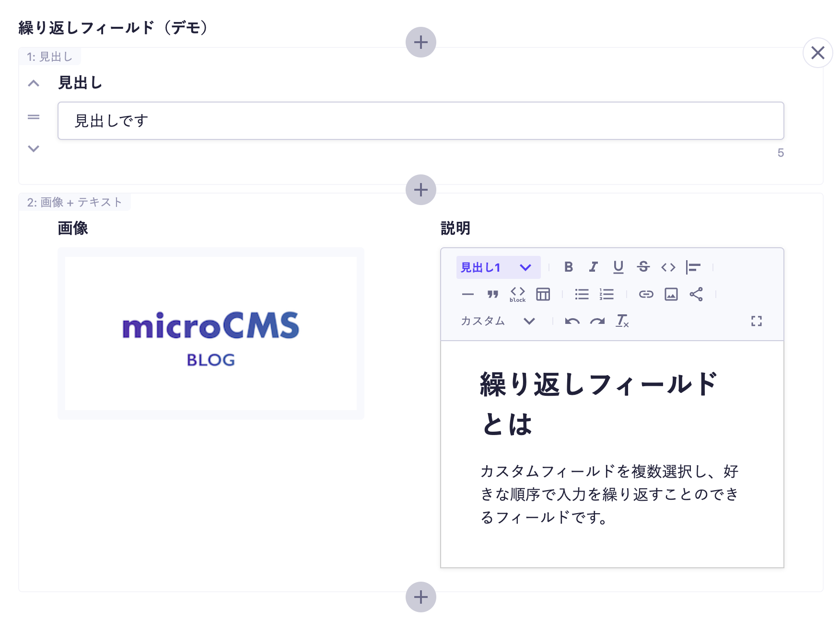This screenshot has height=620, width=840.
Task: Redo the last edit
Action: point(597,321)
